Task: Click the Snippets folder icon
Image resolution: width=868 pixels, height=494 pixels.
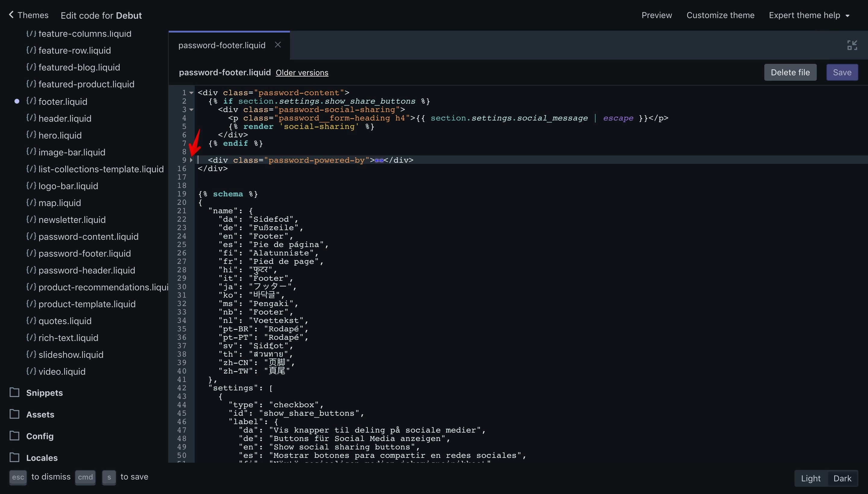Action: (x=14, y=392)
